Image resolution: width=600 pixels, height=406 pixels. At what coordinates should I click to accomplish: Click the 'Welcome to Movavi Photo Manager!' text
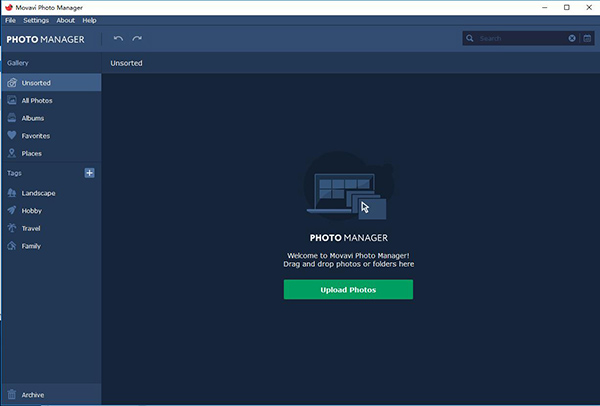(348, 256)
